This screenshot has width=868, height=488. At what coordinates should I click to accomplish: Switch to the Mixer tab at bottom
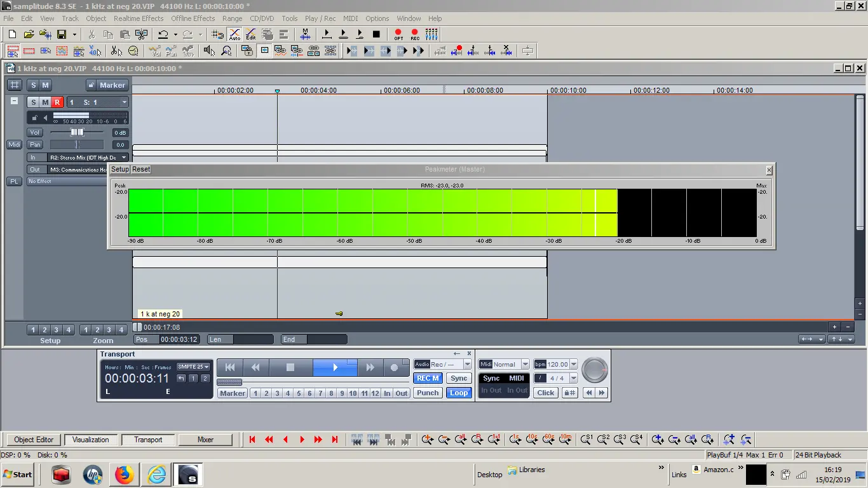tap(205, 440)
